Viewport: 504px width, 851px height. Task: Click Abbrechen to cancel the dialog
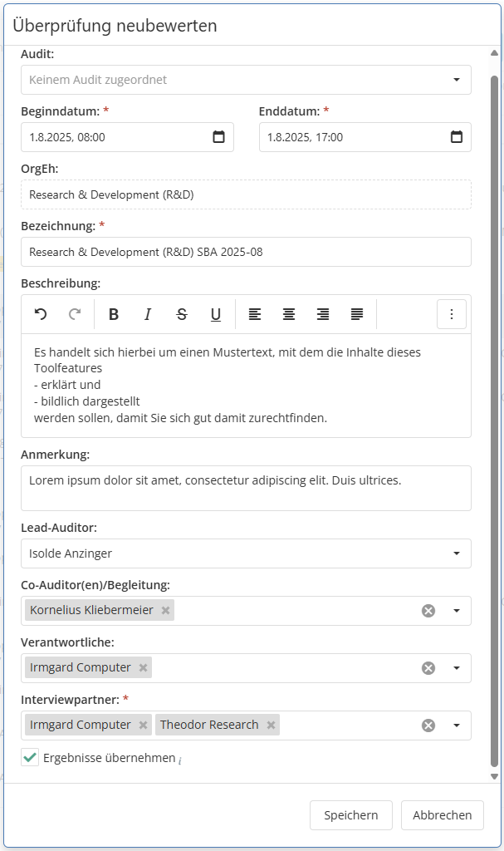click(x=442, y=815)
